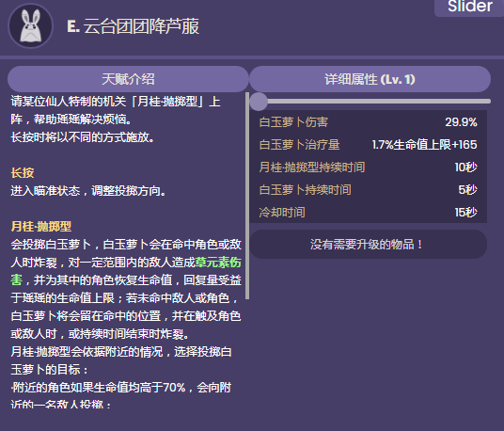Click the 长按时将以不同的方式施放。 line

[83, 137]
